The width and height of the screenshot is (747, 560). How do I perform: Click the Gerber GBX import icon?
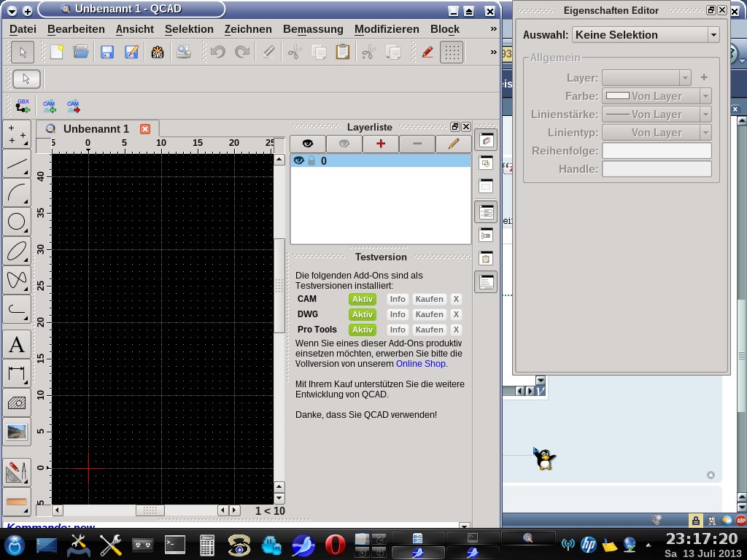[x=23, y=106]
